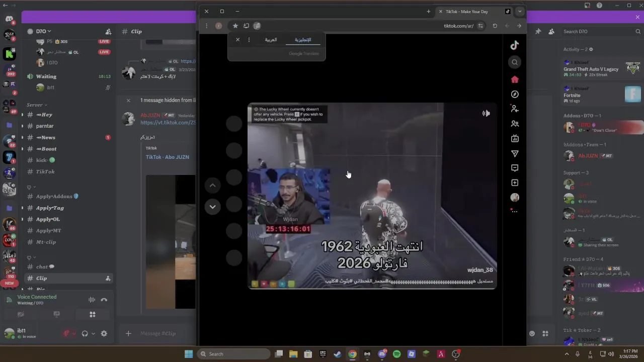The image size is (644, 362).
Task: Select العربية tab in Translate popup
Action: coord(271,40)
